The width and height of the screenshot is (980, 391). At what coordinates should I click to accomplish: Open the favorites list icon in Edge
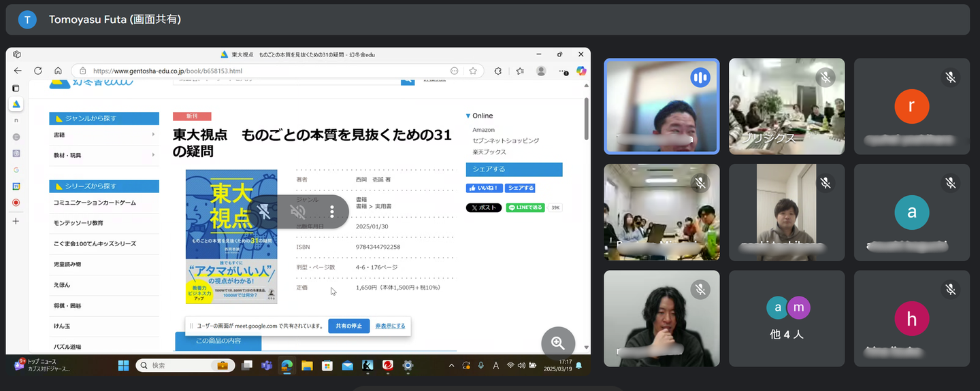coord(519,71)
